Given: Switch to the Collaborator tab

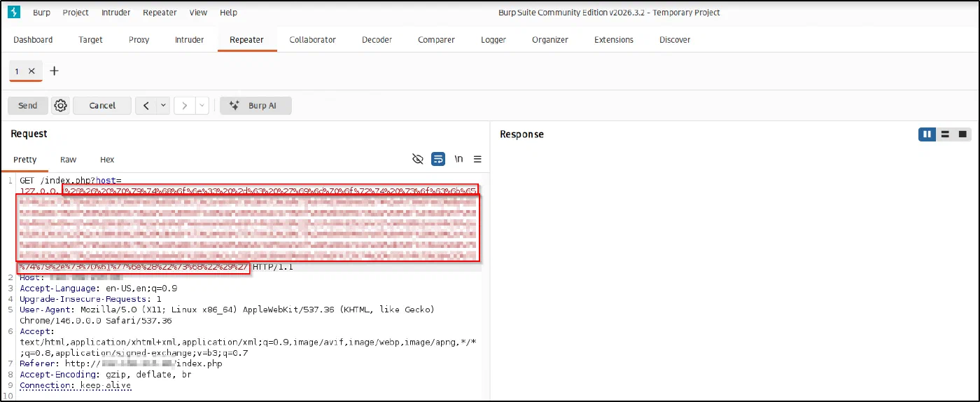Looking at the screenshot, I should pyautogui.click(x=313, y=40).
